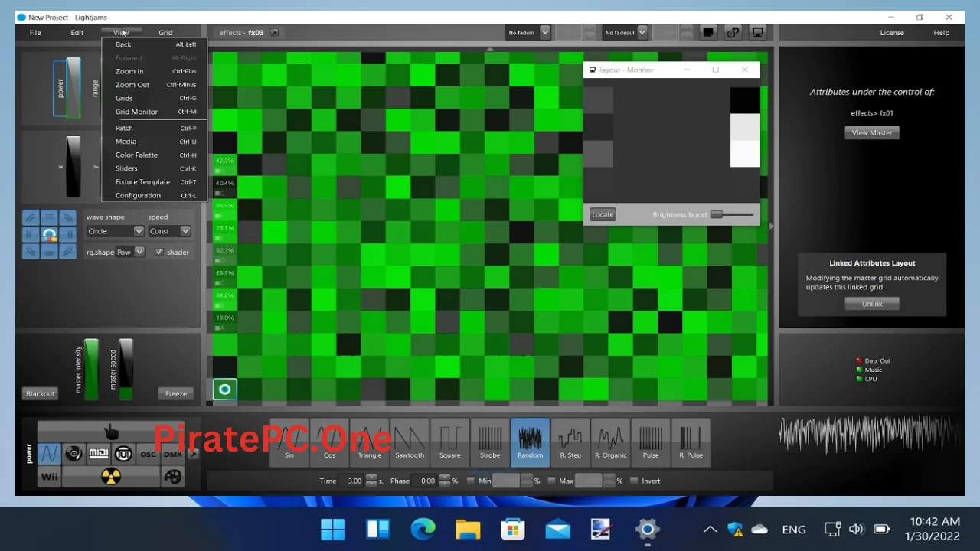Select the Cos waveform

[x=329, y=442]
